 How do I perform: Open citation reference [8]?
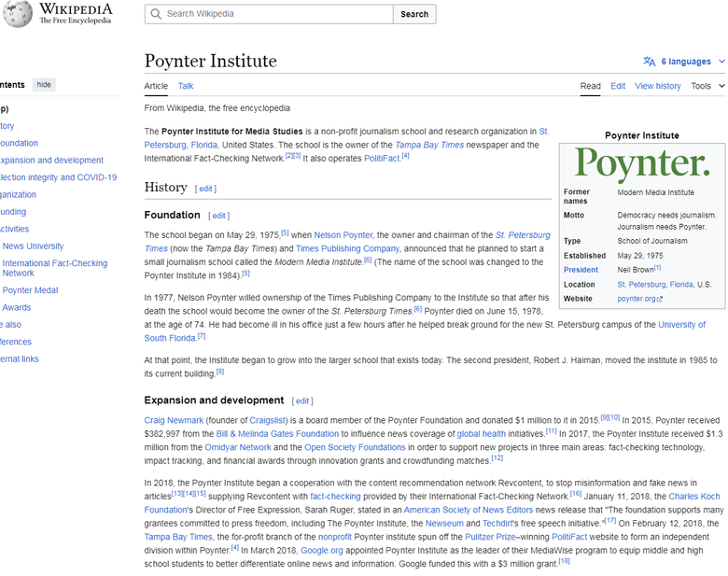220,372
